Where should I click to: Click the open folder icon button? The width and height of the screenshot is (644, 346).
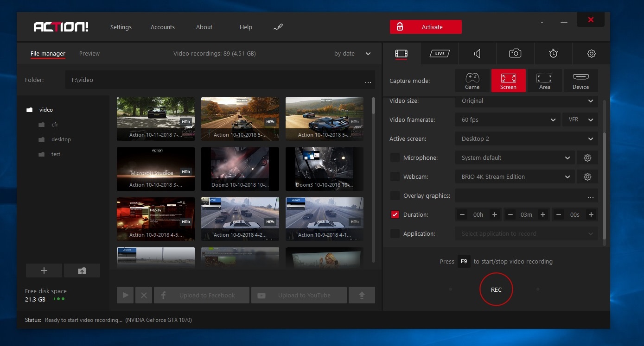(x=82, y=271)
